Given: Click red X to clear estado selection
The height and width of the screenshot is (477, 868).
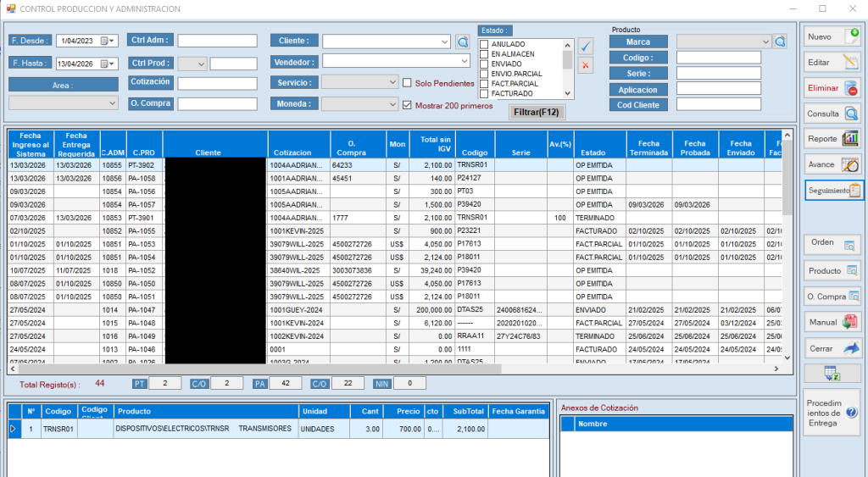Looking at the screenshot, I should coord(586,65).
